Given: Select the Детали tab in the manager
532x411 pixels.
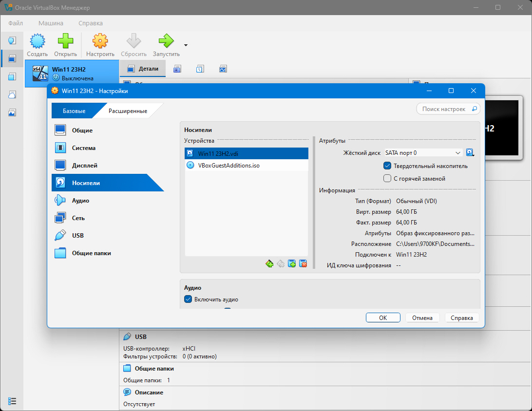Looking at the screenshot, I should click(x=143, y=69).
